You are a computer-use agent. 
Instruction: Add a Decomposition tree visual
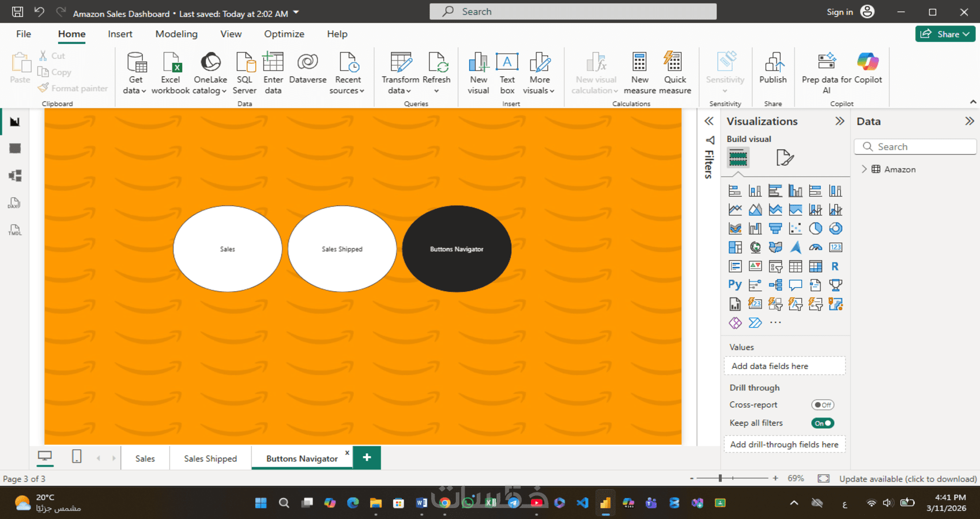pos(775,285)
